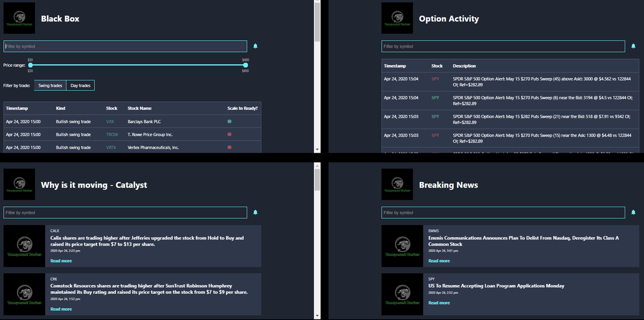Click the Kind column header
The image size is (644, 320).
(x=61, y=108)
